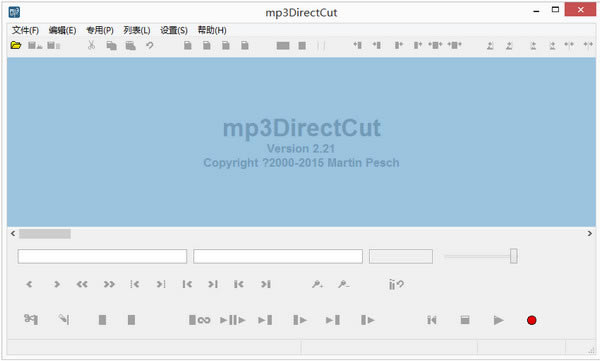Click the Copy icon in top toolbar
The height and width of the screenshot is (361, 600).
click(111, 46)
